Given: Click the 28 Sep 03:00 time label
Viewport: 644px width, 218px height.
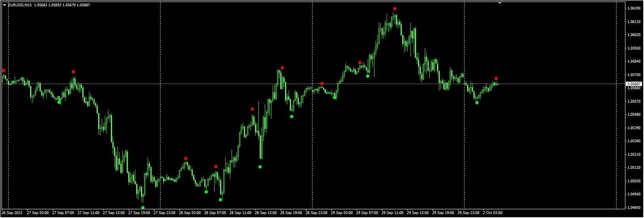Looking at the screenshot, I should [x=190, y=213].
